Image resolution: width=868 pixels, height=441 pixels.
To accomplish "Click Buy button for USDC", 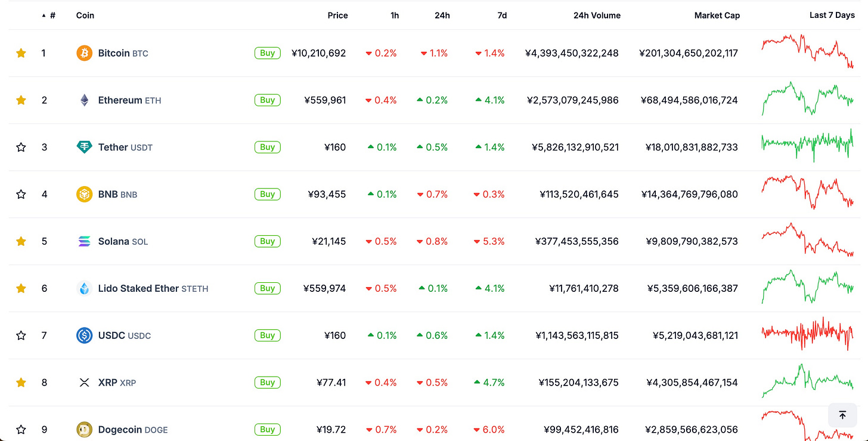I will click(268, 335).
